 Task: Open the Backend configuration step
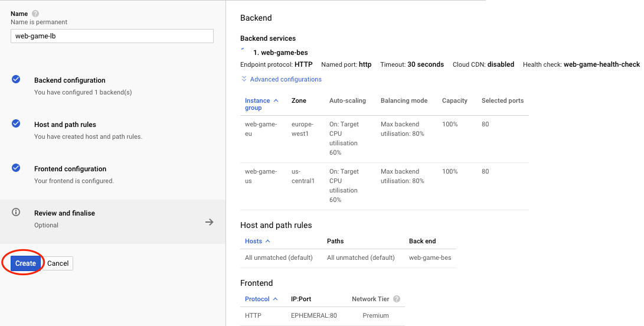[70, 80]
